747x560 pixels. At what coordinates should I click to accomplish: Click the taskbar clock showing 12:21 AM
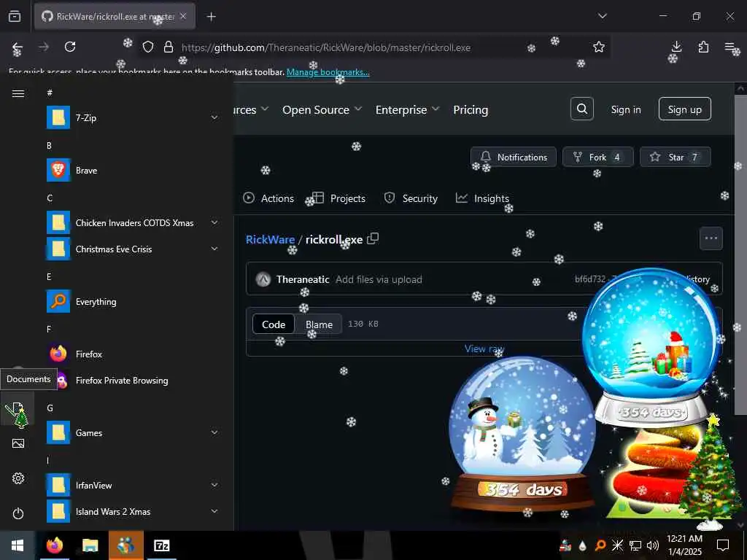tap(684, 545)
